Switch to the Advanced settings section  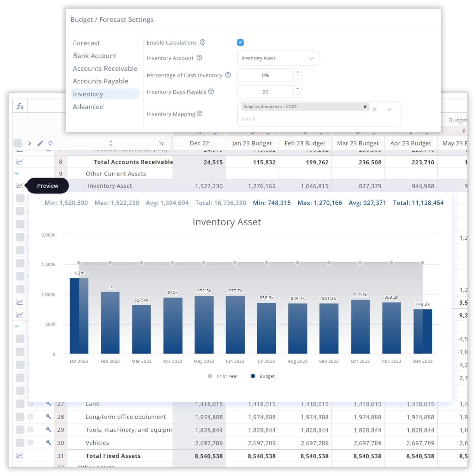coord(88,107)
